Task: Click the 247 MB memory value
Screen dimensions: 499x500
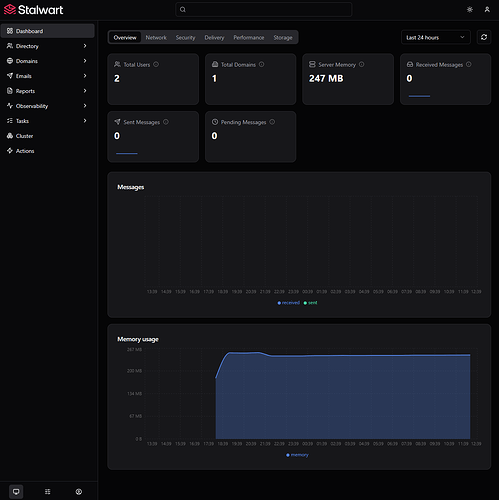Action: tap(326, 79)
